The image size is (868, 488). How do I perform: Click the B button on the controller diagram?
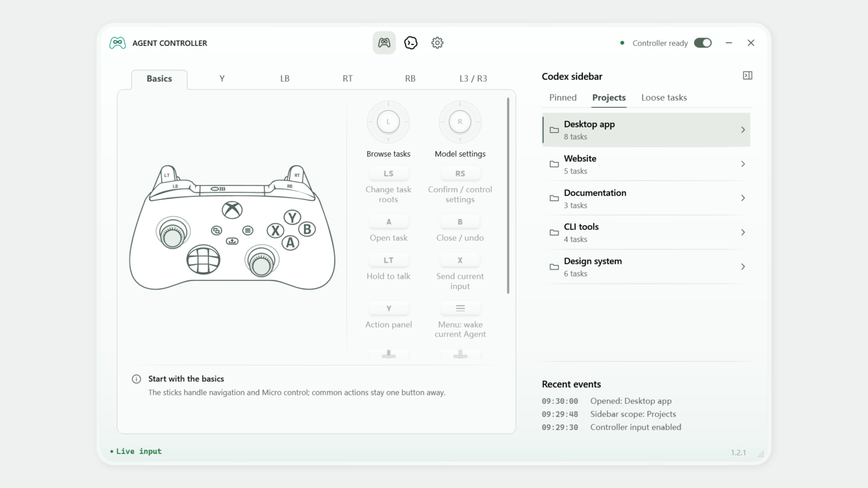point(307,229)
